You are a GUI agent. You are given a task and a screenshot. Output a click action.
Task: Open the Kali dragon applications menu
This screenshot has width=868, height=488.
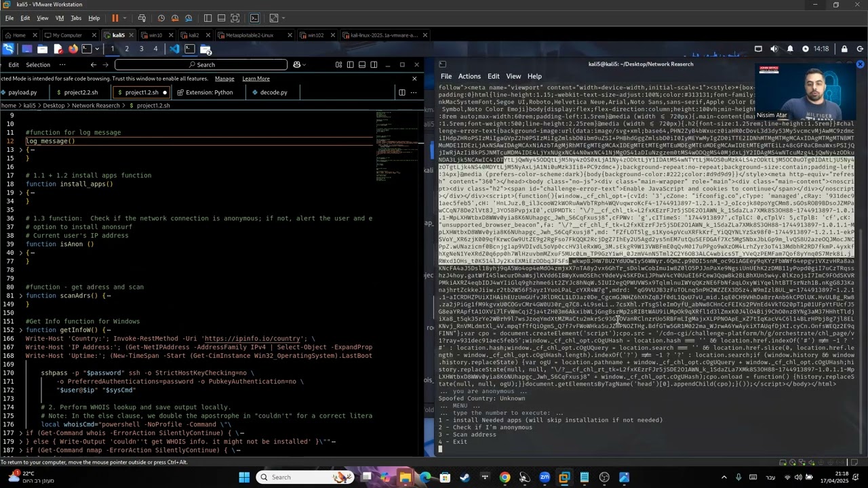[x=7, y=49]
